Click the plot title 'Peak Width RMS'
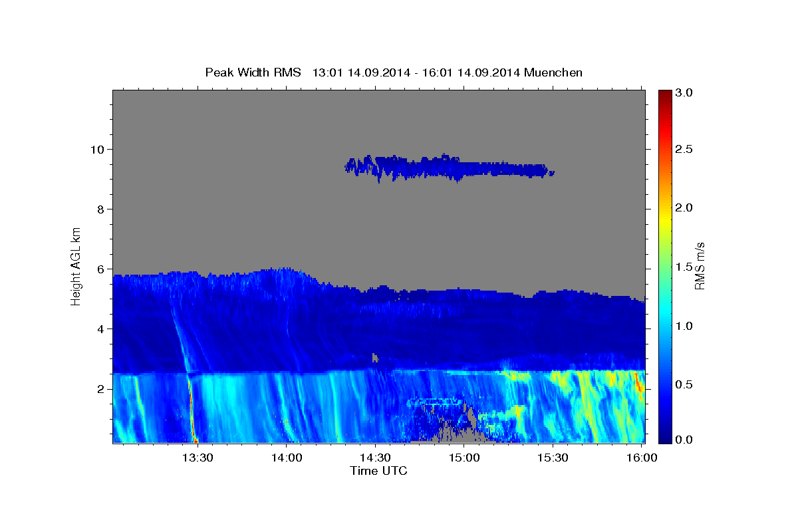Image resolution: width=798 pixels, height=532 pixels. (x=253, y=72)
